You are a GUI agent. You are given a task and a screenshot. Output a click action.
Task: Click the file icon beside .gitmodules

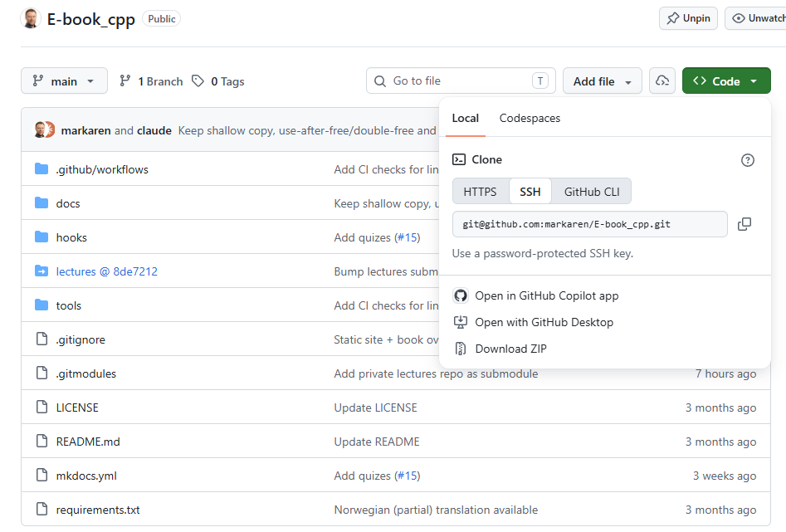pos(42,373)
